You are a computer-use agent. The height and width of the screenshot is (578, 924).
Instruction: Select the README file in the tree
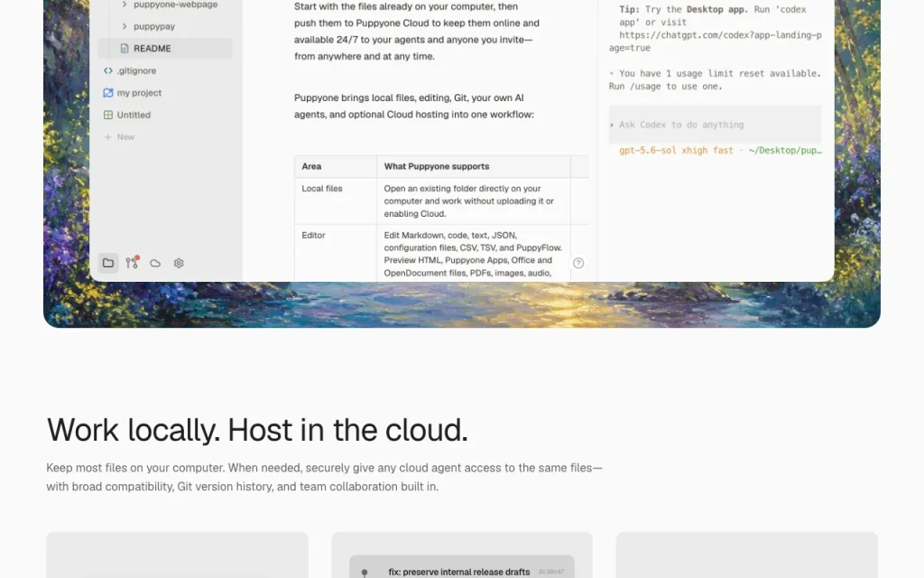(165, 49)
